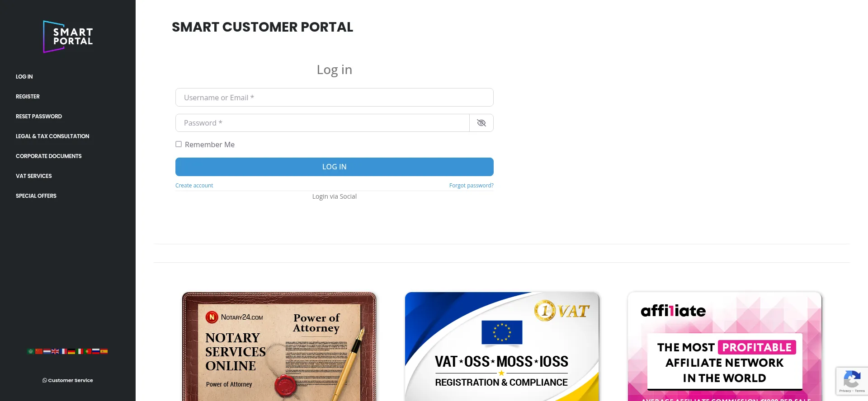Open the Register menu item

(x=28, y=97)
